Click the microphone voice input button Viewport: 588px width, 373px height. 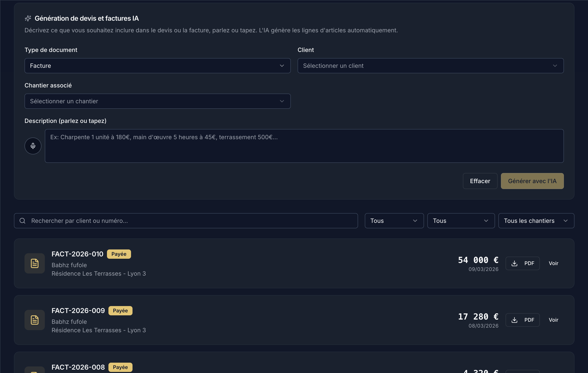pos(33,146)
